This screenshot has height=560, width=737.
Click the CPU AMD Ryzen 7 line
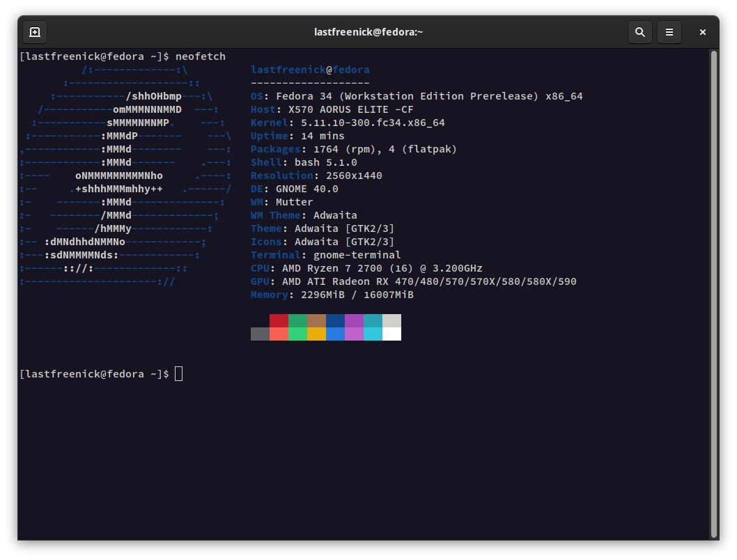pos(366,268)
